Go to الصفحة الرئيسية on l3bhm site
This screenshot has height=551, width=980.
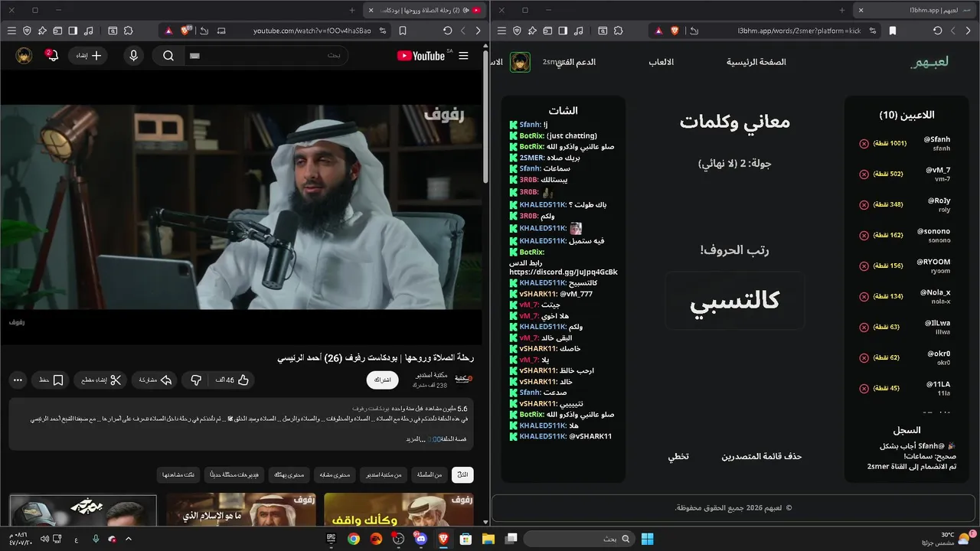(756, 62)
